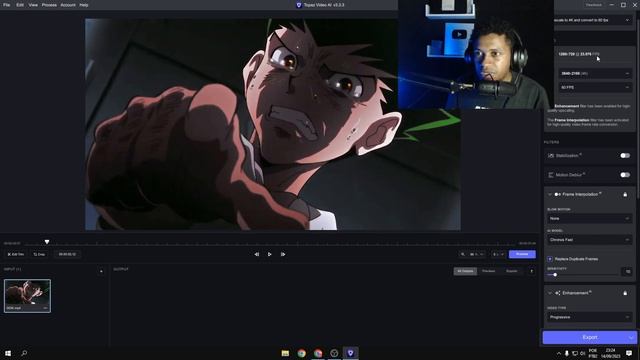Click the timecode input field

(x=67, y=254)
